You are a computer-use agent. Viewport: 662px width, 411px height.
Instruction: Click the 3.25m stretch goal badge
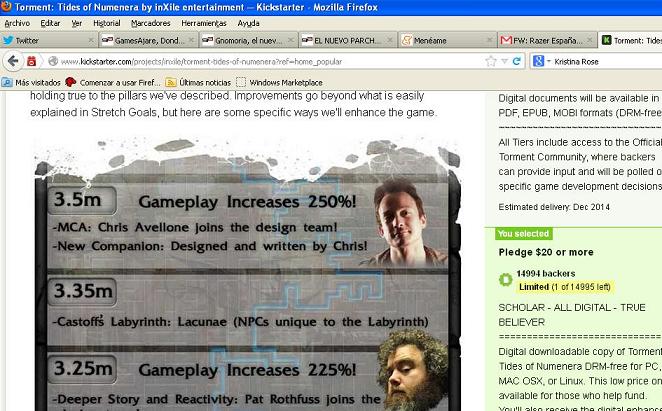click(82, 369)
